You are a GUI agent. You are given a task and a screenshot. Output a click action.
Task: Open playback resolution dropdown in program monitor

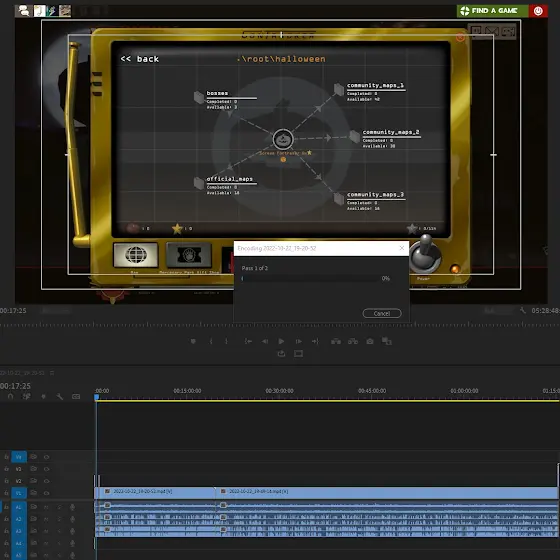coord(498,310)
